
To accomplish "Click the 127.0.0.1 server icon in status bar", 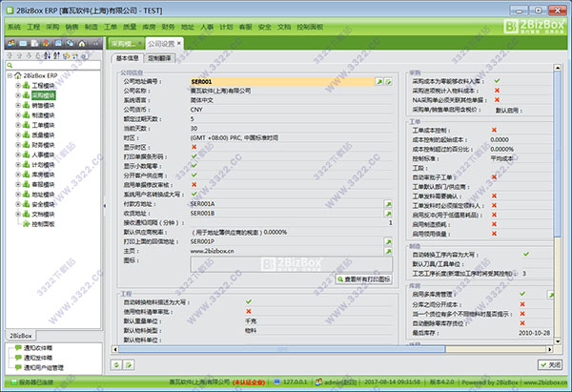I will pyautogui.click(x=276, y=382).
